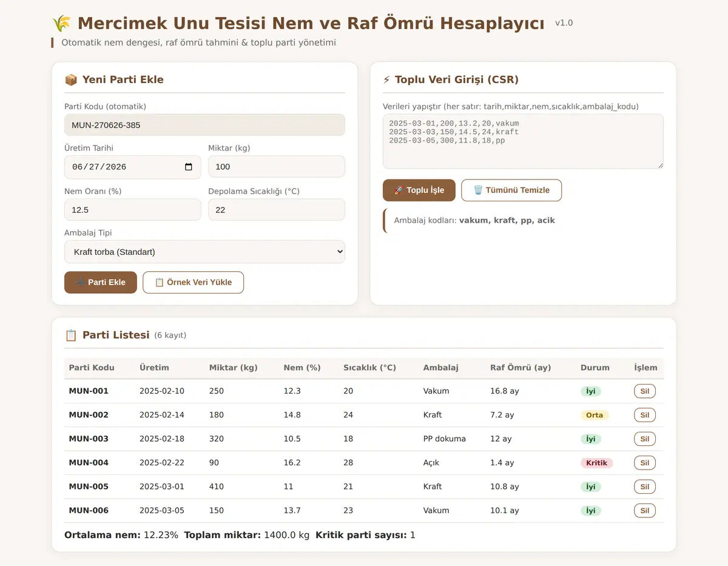Click the Üretim Tarihi date field
The image size is (728, 566).
point(132,167)
